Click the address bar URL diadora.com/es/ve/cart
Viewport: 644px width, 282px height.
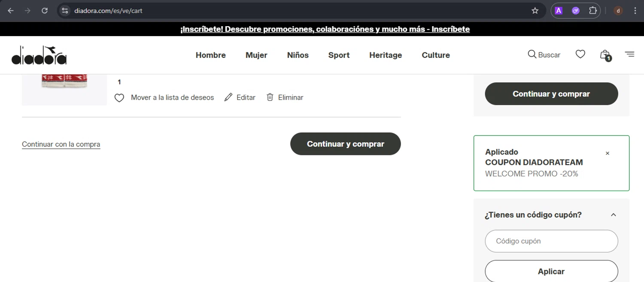(x=108, y=11)
